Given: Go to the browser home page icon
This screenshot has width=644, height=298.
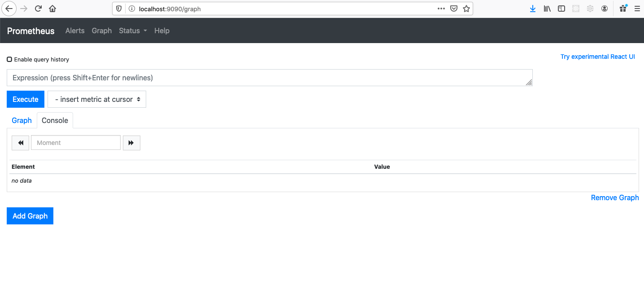Looking at the screenshot, I should point(52,9).
